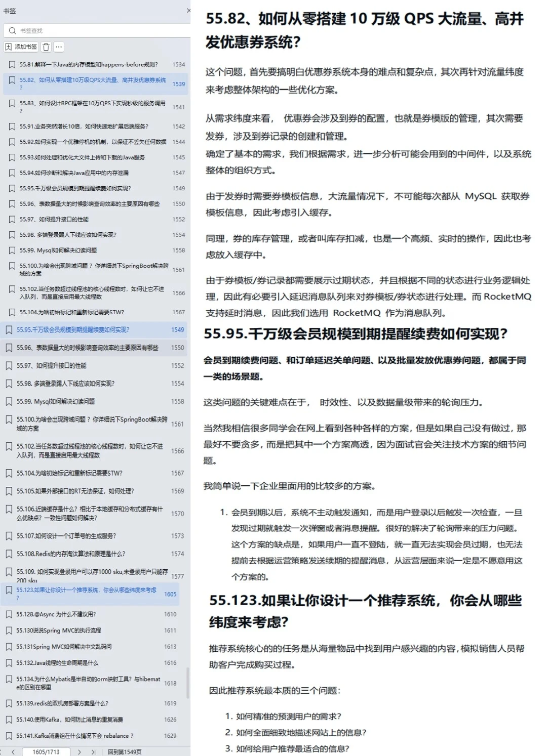
Task: Click the magnifier icon in bookmark search
Action: pos(12,30)
